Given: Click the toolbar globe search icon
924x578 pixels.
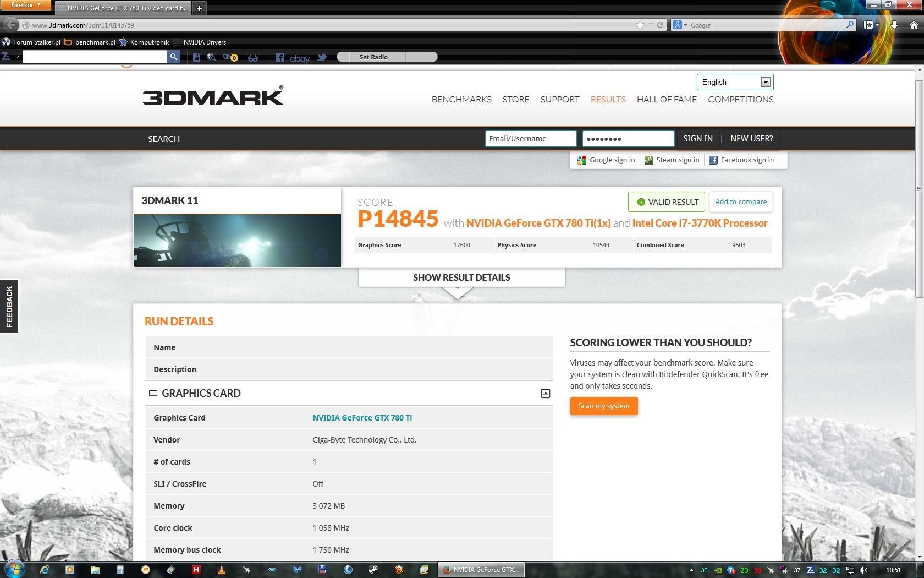Looking at the screenshot, I should click(x=211, y=57).
